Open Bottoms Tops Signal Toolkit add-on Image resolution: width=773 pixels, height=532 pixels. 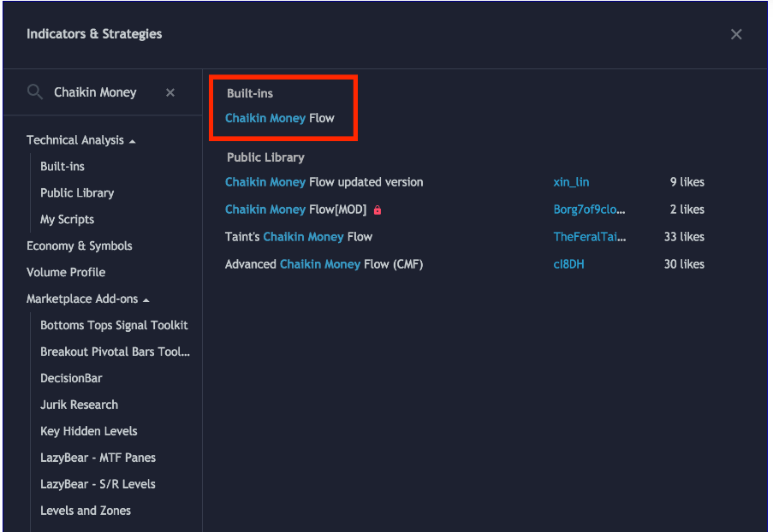114,326
